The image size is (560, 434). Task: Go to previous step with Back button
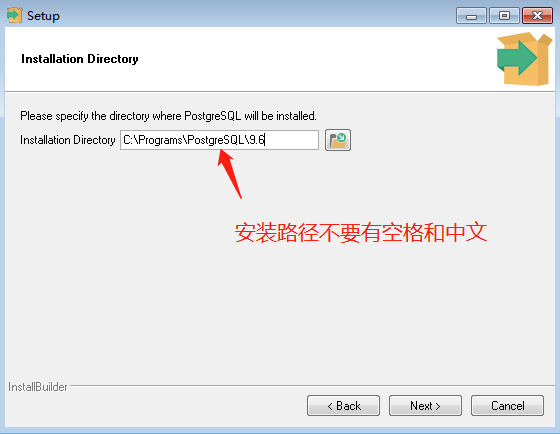[x=343, y=405]
